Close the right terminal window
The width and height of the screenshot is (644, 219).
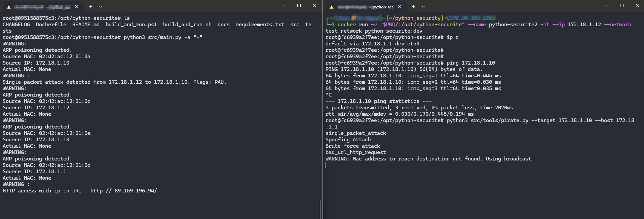637,5
